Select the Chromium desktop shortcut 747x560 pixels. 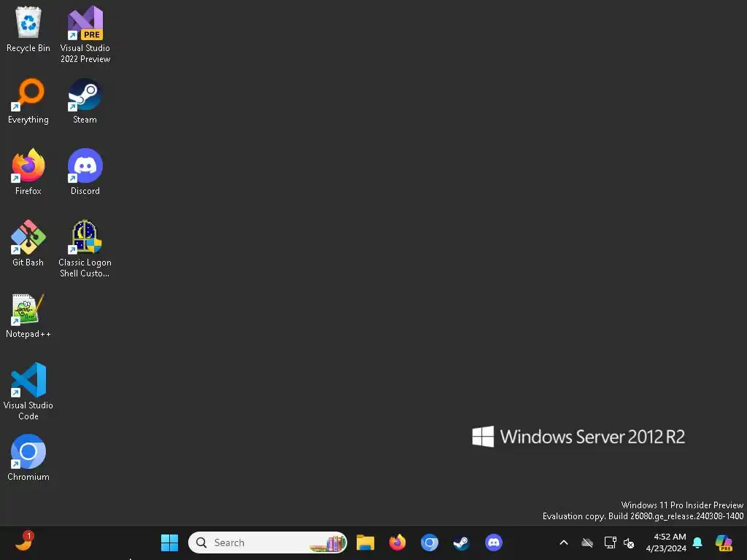click(28, 458)
